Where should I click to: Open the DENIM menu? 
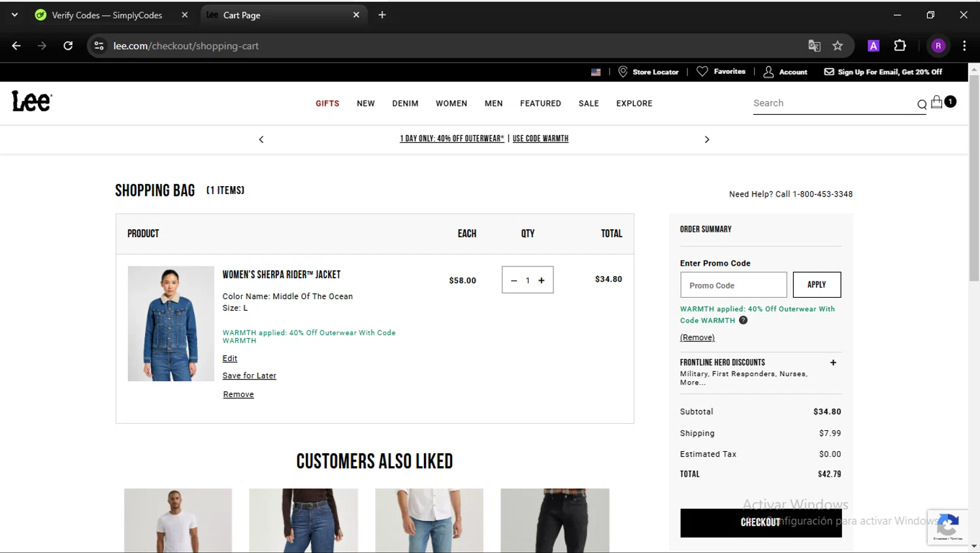coord(405,103)
